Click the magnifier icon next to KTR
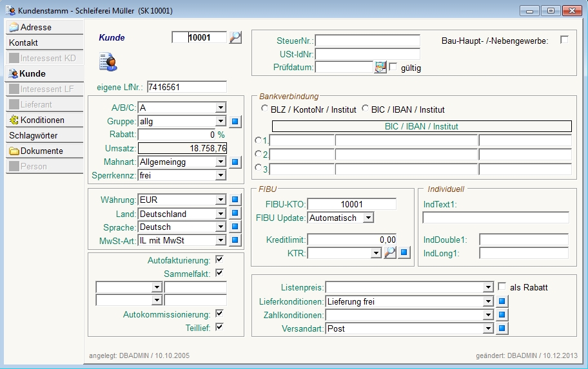This screenshot has width=588, height=369. 390,253
